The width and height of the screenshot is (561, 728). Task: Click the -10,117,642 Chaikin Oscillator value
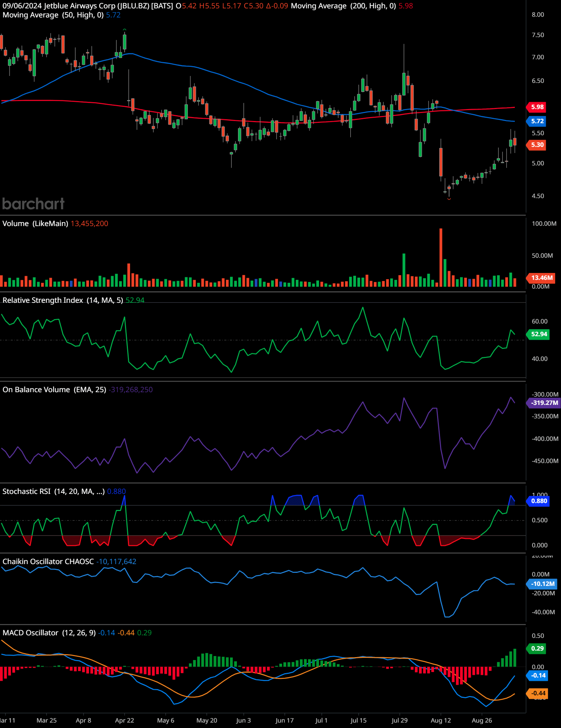click(x=116, y=562)
